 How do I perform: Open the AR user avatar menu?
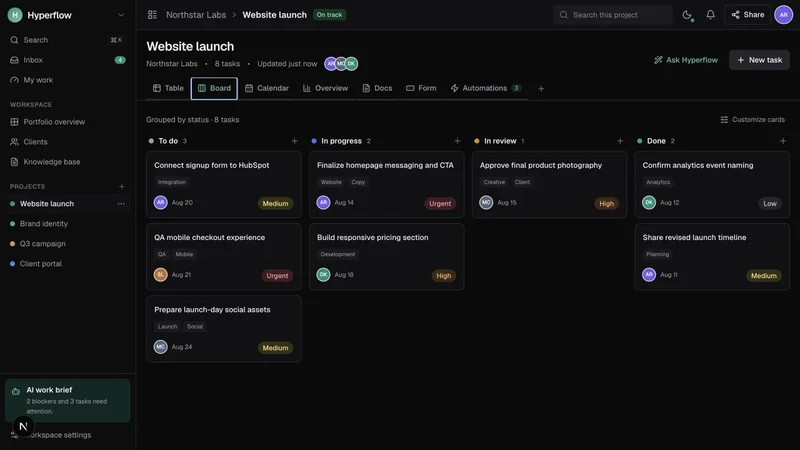tap(783, 15)
